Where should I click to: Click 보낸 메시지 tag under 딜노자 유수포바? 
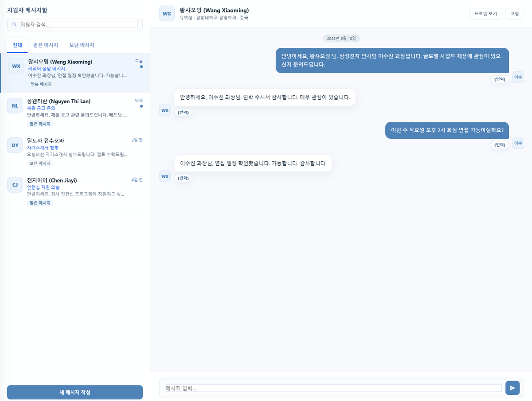click(40, 163)
